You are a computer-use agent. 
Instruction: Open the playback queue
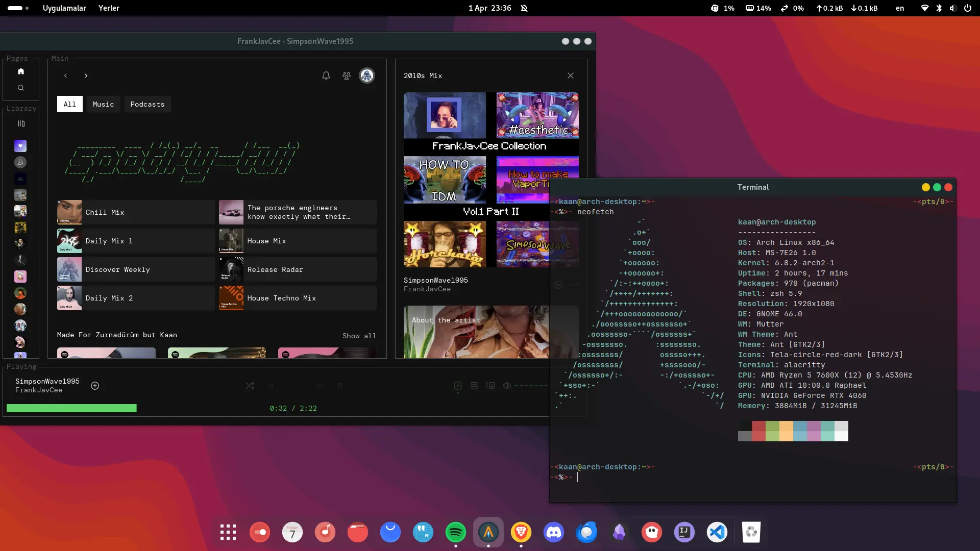[474, 386]
